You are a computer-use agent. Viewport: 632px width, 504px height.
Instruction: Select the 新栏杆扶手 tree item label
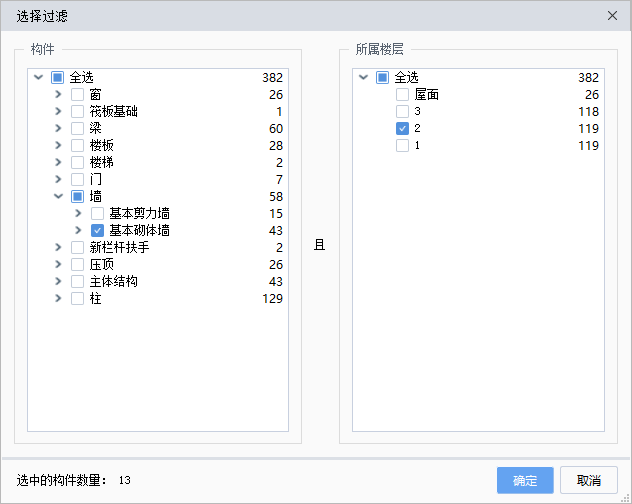119,247
